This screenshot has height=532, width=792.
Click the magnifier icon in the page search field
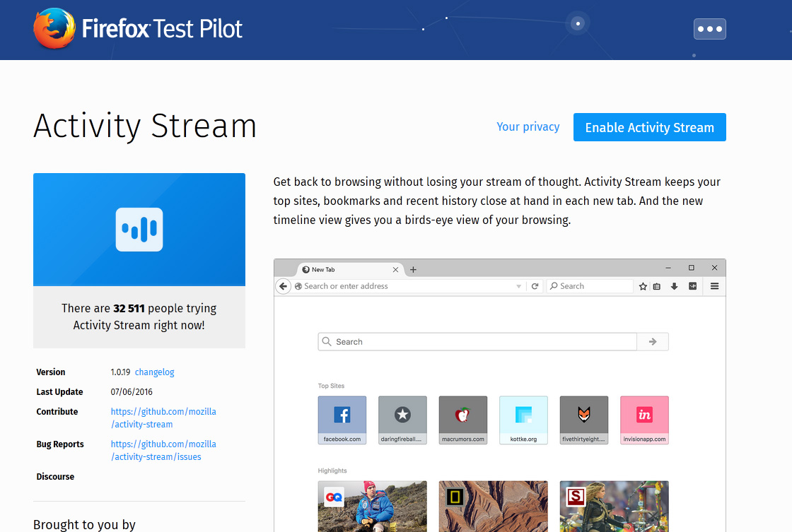tap(327, 342)
